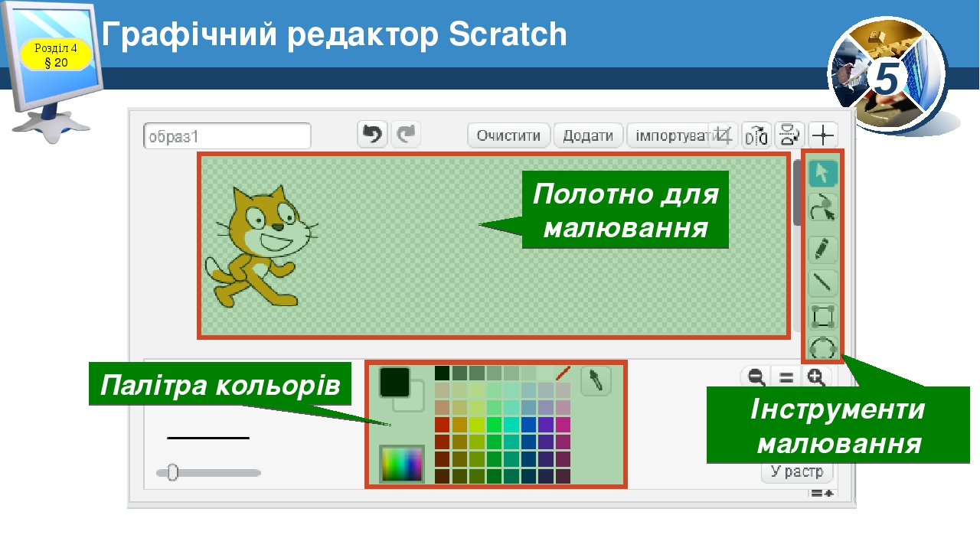The width and height of the screenshot is (980, 551).
Task: Flip the costume left-right
Action: (756, 135)
